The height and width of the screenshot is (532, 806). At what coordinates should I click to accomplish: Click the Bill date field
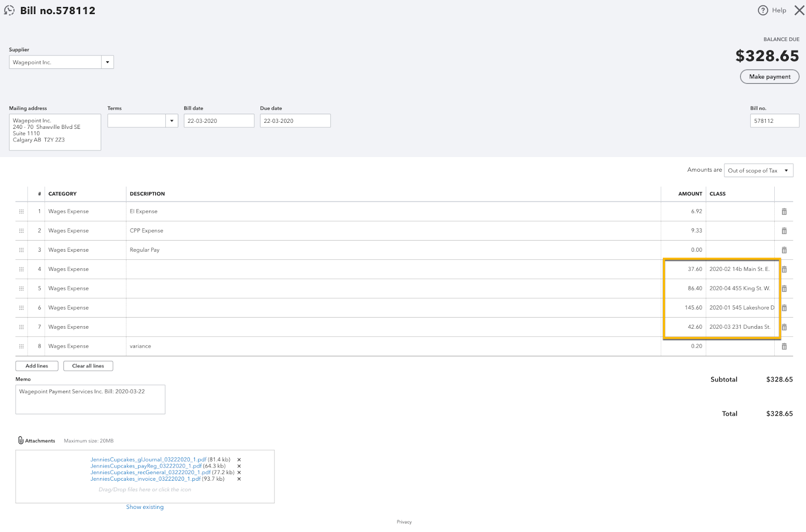[219, 121]
